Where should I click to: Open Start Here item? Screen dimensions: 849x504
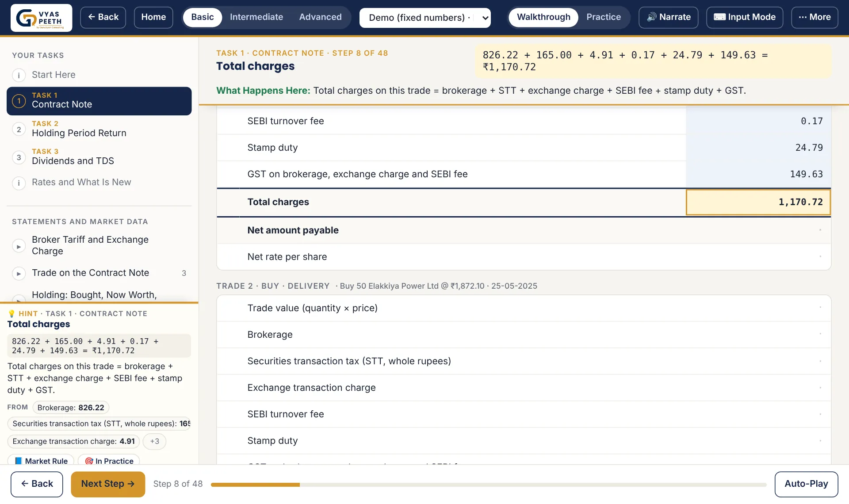click(x=99, y=75)
